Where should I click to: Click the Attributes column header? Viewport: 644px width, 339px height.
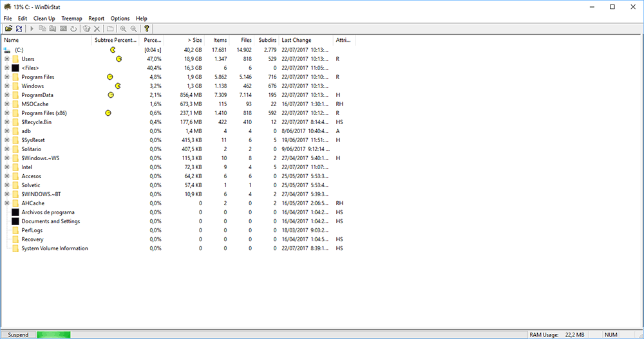click(344, 41)
